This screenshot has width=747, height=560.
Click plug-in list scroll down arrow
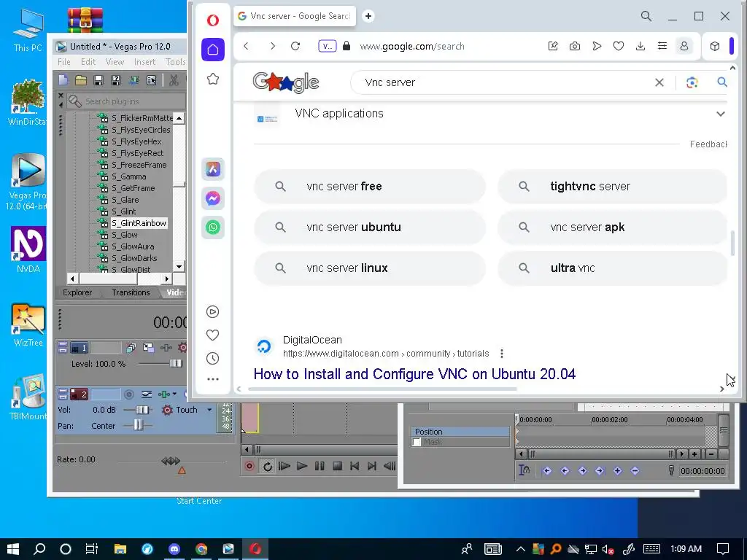[179, 267]
